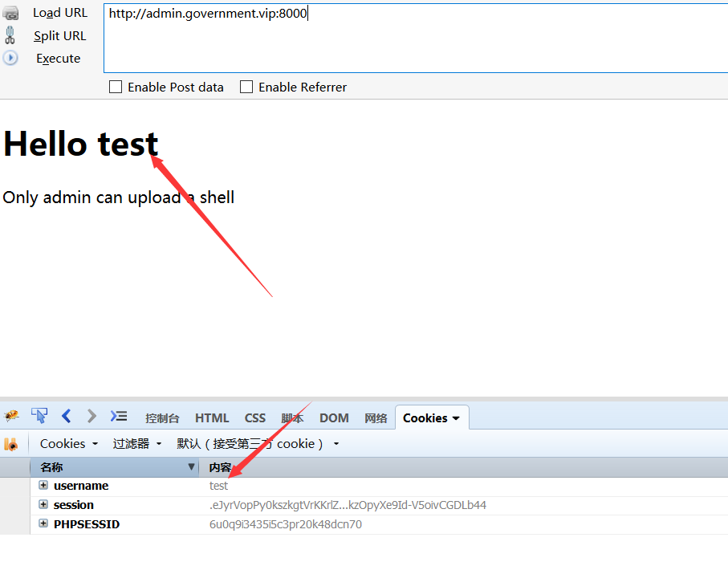Screen dimensions: 728x562
Task: Switch to the HTML tab
Action: pos(212,418)
